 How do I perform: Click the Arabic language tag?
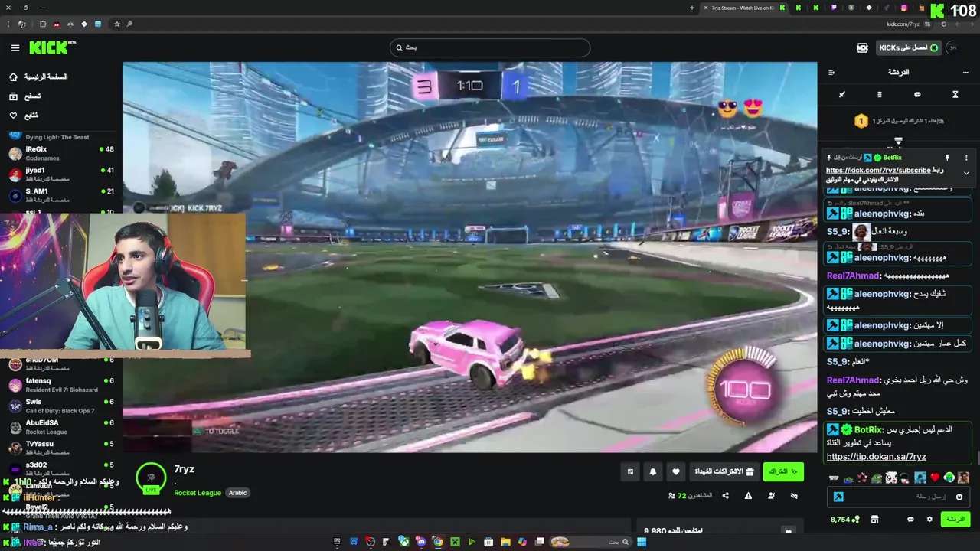click(x=237, y=493)
